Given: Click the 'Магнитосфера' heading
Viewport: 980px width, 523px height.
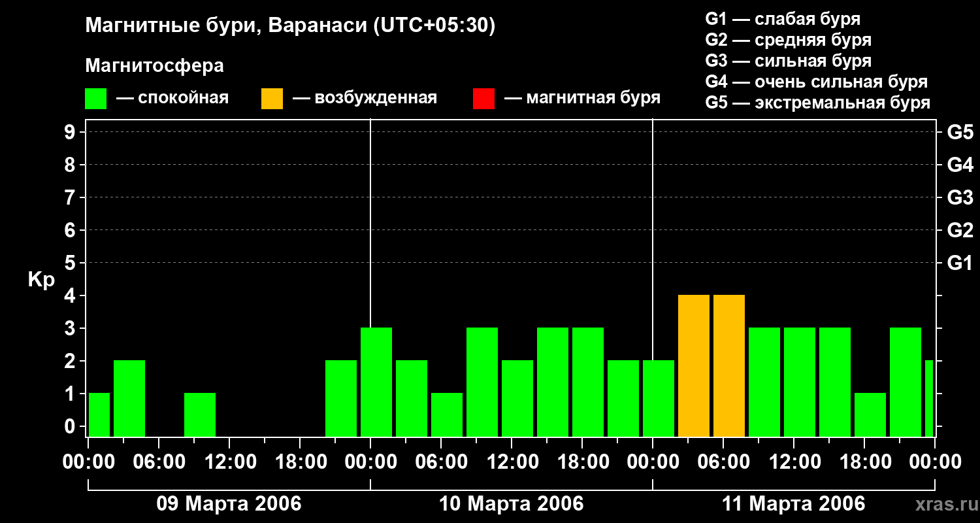Looking at the screenshot, I should click(154, 66).
